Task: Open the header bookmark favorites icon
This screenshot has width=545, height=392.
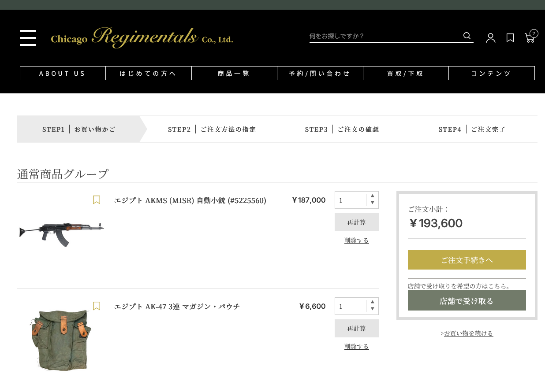Action: click(x=510, y=38)
